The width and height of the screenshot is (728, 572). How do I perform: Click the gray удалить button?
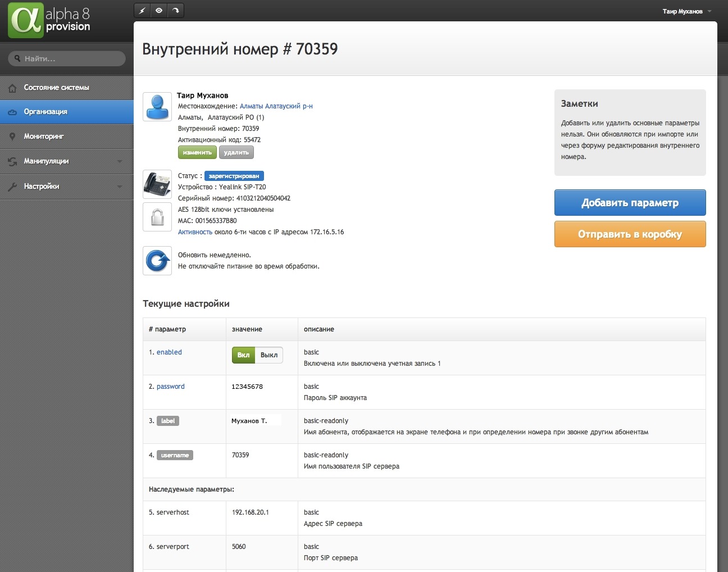pyautogui.click(x=236, y=152)
